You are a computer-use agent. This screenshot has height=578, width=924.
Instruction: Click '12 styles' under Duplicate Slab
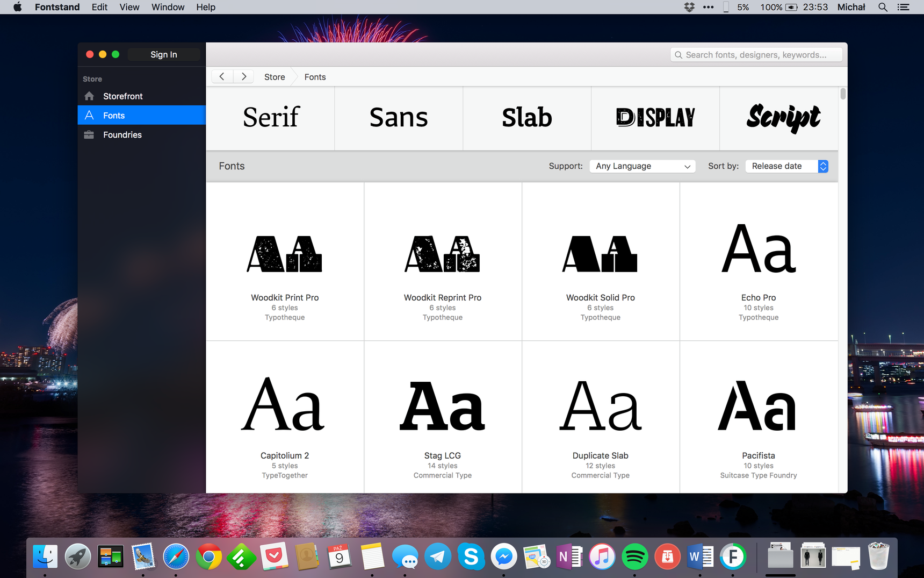(601, 466)
